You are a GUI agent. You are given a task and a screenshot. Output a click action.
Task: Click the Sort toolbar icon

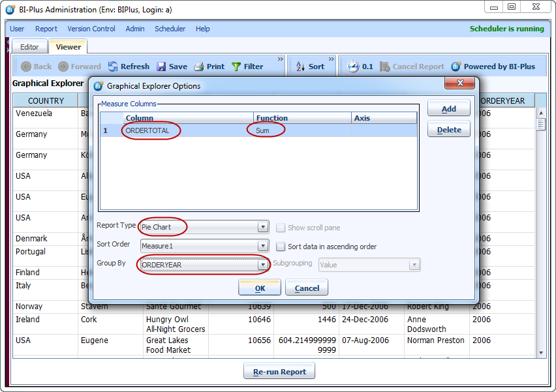[x=300, y=67]
